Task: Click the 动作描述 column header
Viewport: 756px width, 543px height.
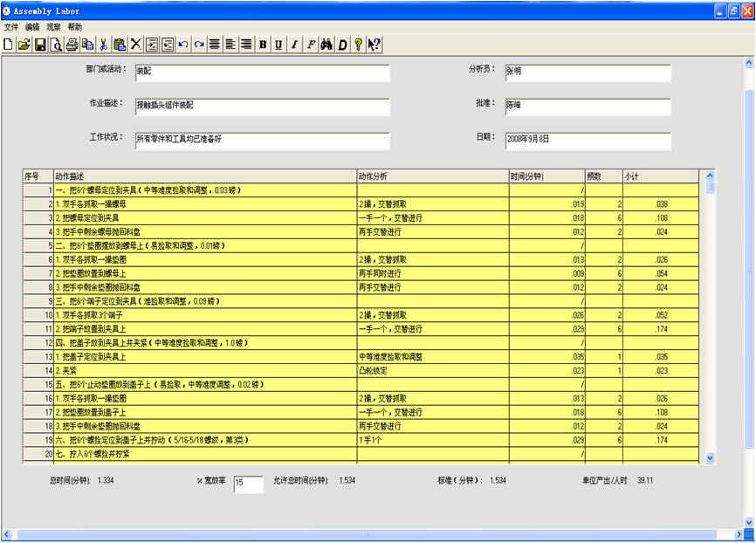Action: tap(204, 175)
